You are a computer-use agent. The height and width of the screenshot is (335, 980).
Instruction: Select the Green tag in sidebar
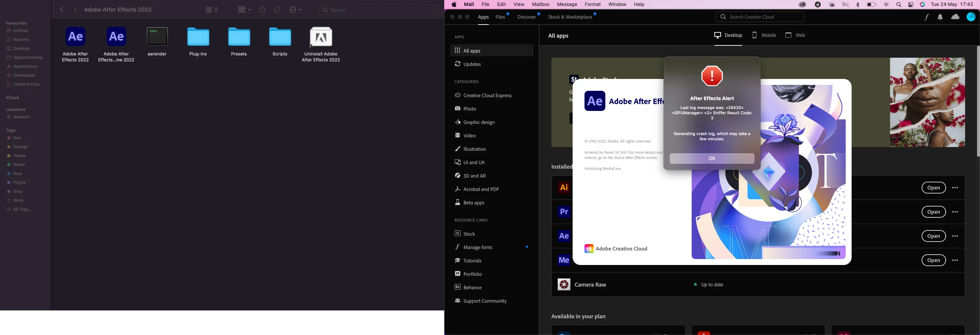tap(16, 165)
